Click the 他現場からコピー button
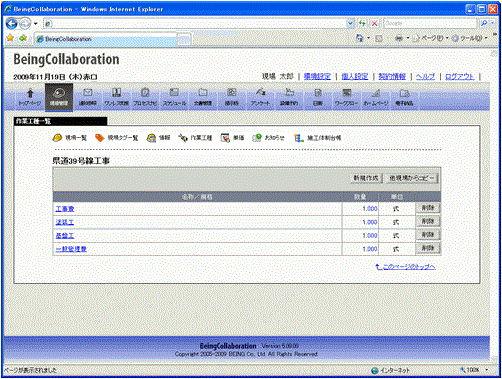502x379 pixels. pyautogui.click(x=412, y=178)
